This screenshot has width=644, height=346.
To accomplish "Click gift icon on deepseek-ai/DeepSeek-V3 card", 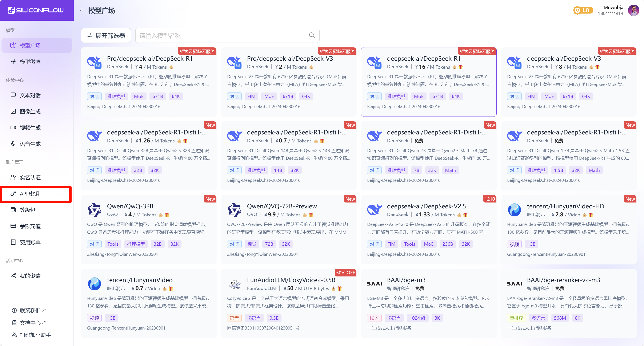I will [x=597, y=67].
